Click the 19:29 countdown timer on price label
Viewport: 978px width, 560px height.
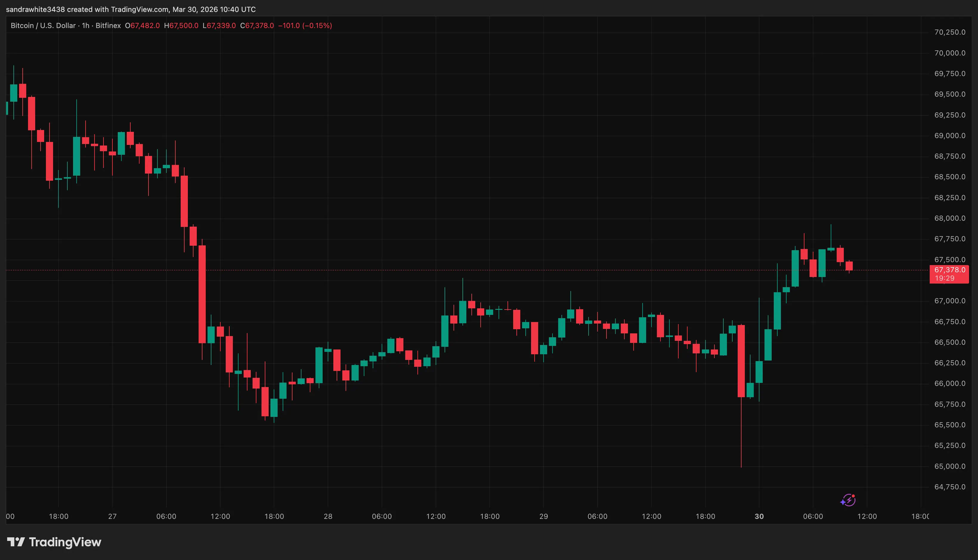tap(945, 278)
